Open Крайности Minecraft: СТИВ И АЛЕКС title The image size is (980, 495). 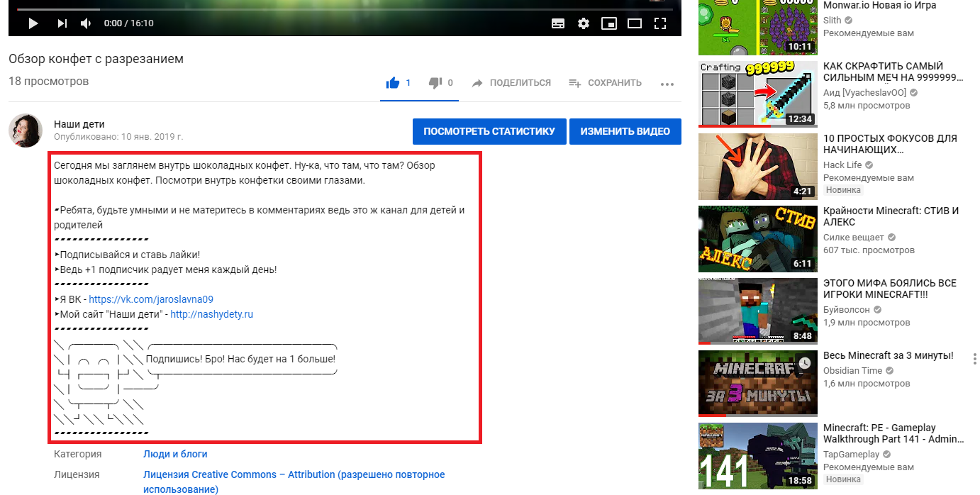(x=891, y=216)
